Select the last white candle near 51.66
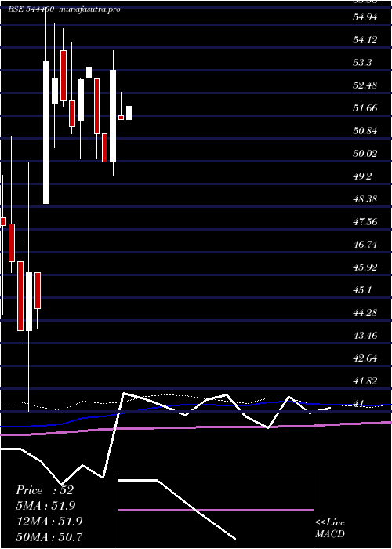This screenshot has height=549, width=392. (x=129, y=113)
